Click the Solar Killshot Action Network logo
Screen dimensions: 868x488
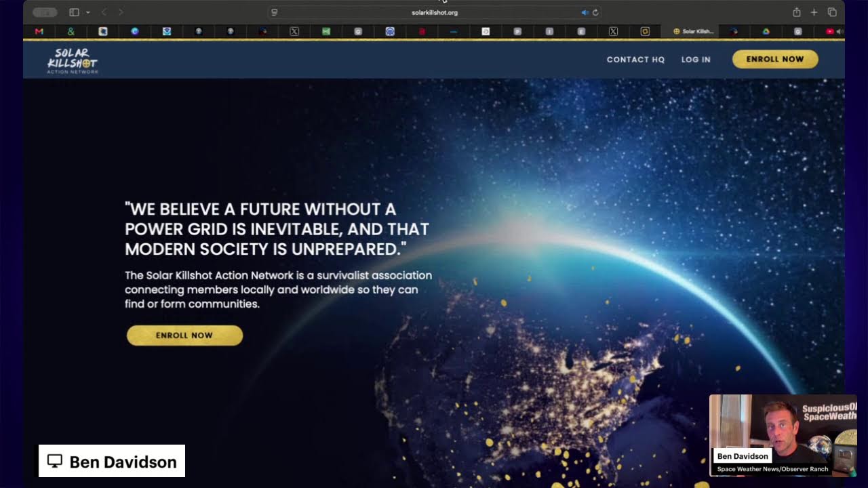73,60
